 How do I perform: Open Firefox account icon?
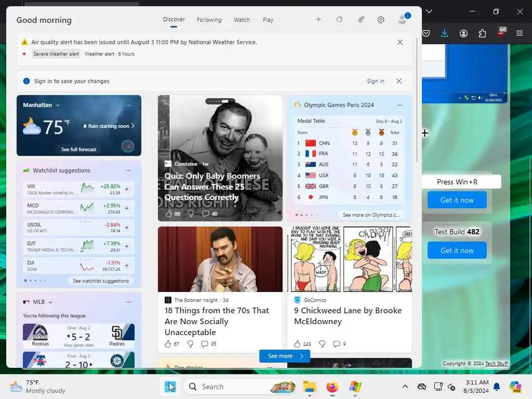point(463,33)
